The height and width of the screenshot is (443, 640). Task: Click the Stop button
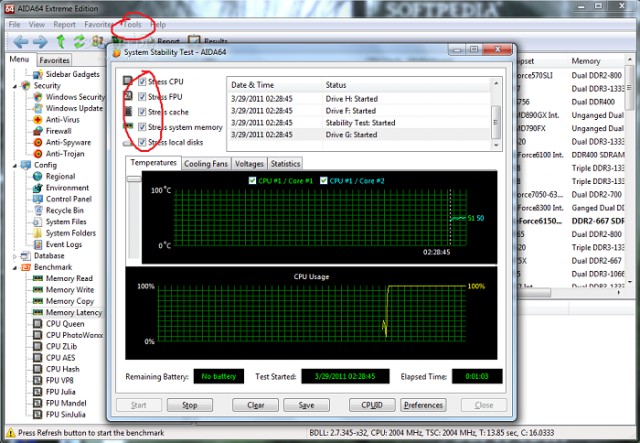[x=190, y=405]
